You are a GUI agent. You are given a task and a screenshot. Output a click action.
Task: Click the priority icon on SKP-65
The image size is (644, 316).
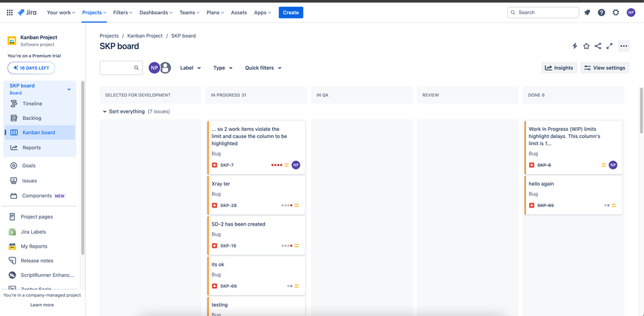click(x=614, y=206)
